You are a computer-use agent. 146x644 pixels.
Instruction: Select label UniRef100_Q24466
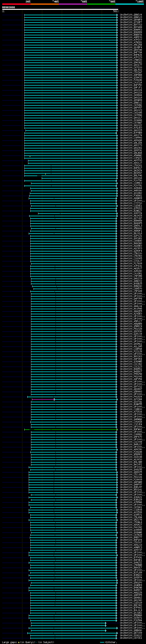131,120
